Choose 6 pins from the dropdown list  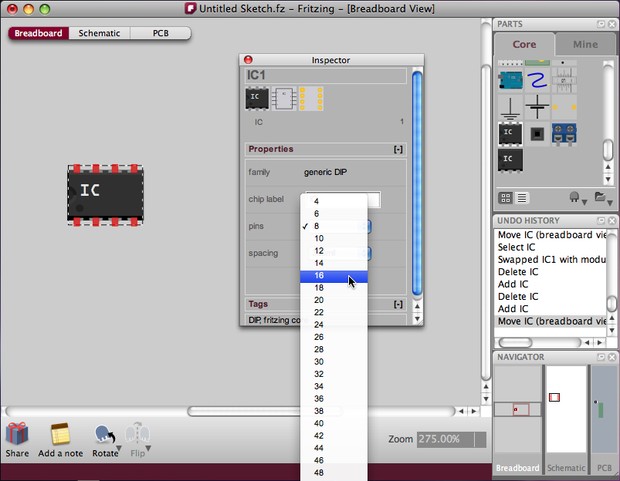(334, 214)
